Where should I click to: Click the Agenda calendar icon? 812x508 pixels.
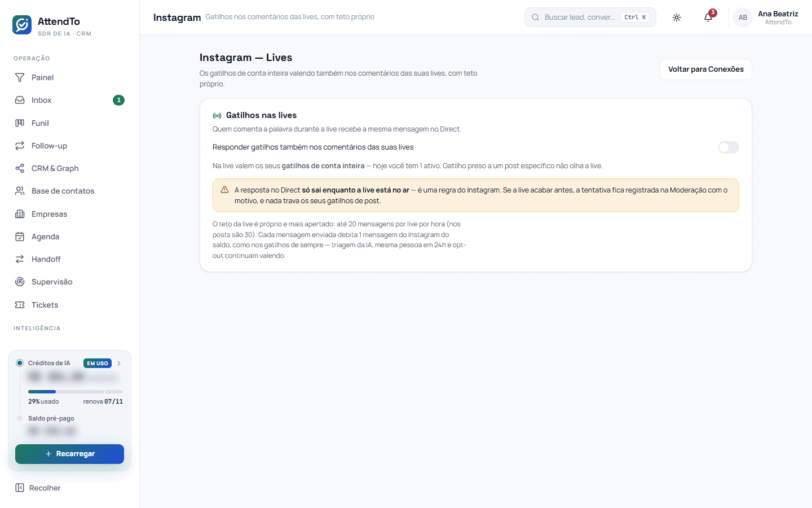(x=20, y=237)
